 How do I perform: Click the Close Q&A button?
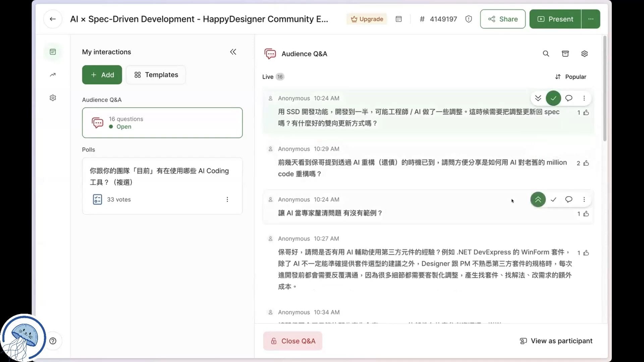[x=292, y=341]
